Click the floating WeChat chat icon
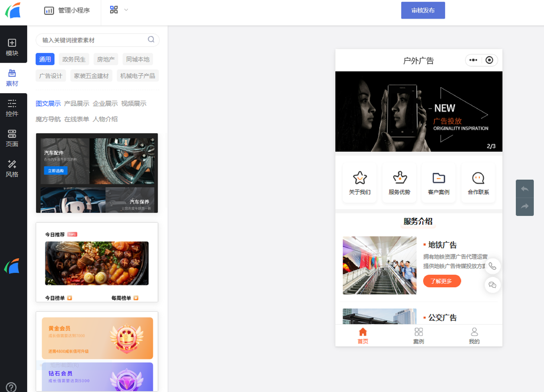544x392 pixels. pyautogui.click(x=492, y=285)
